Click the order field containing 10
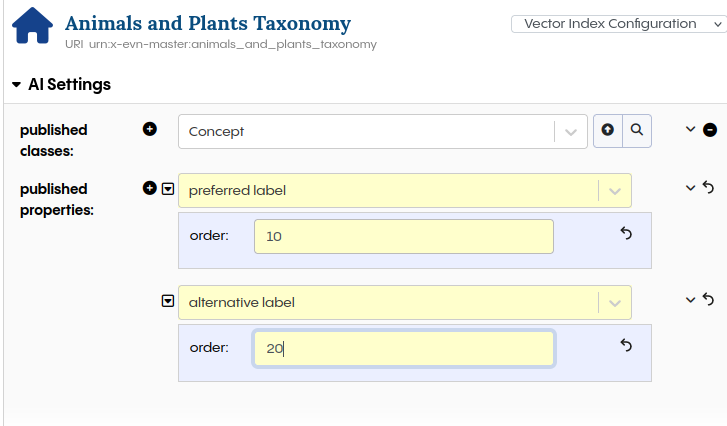Image resolution: width=727 pixels, height=426 pixels. click(403, 237)
